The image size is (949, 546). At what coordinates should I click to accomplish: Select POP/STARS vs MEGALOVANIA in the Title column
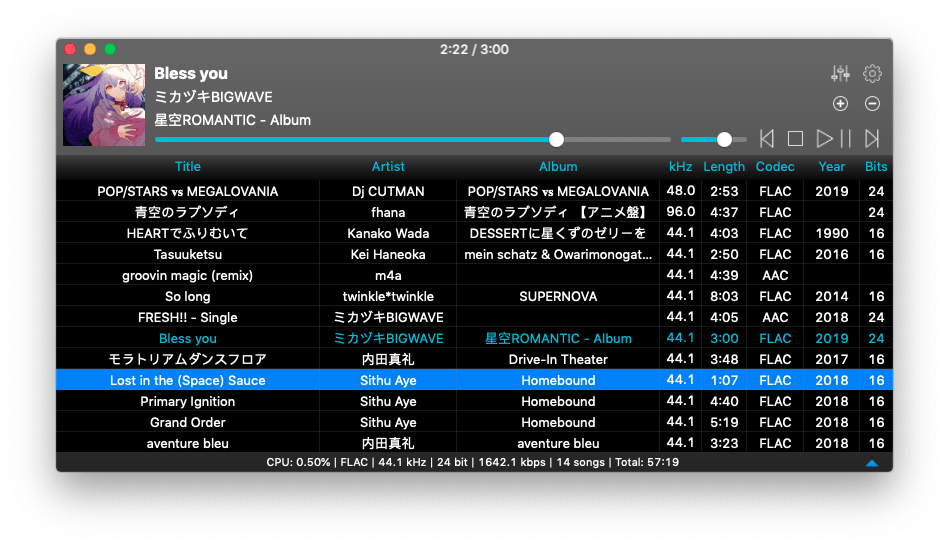click(188, 191)
